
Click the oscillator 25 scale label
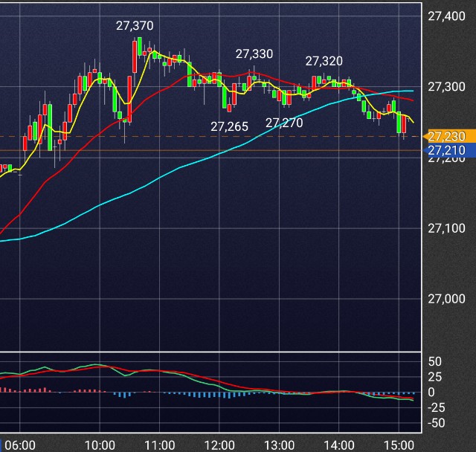(434, 377)
